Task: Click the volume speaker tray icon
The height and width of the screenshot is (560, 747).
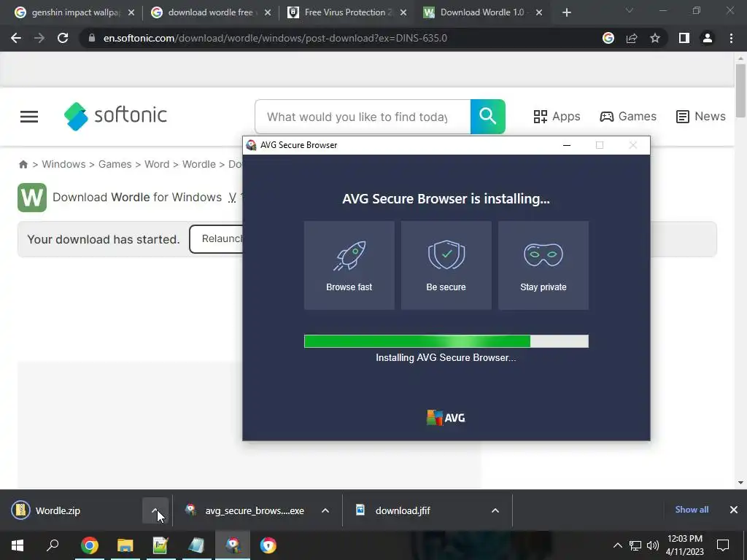Action: (x=653, y=545)
